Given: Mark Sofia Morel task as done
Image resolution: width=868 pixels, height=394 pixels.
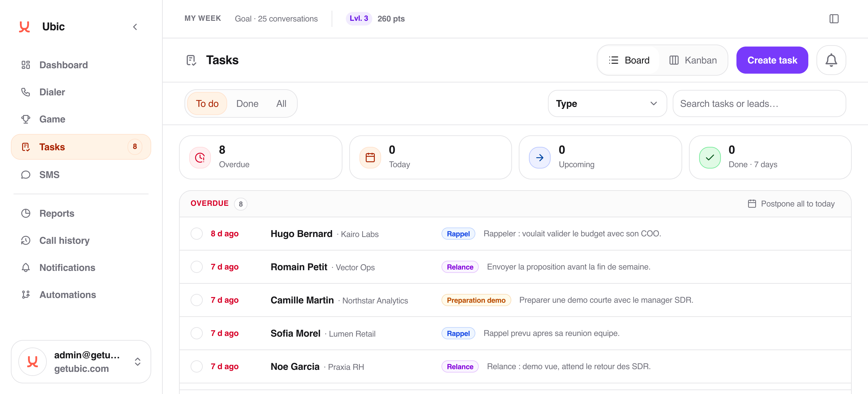Looking at the screenshot, I should 196,333.
